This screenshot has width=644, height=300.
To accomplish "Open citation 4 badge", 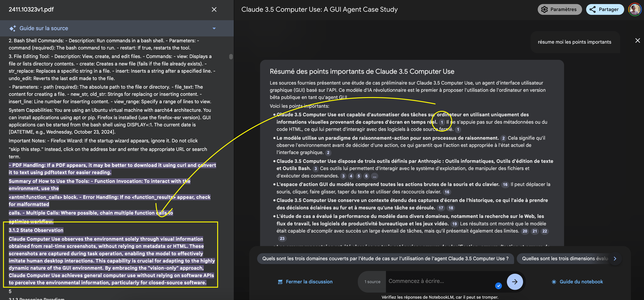I will point(351,176).
